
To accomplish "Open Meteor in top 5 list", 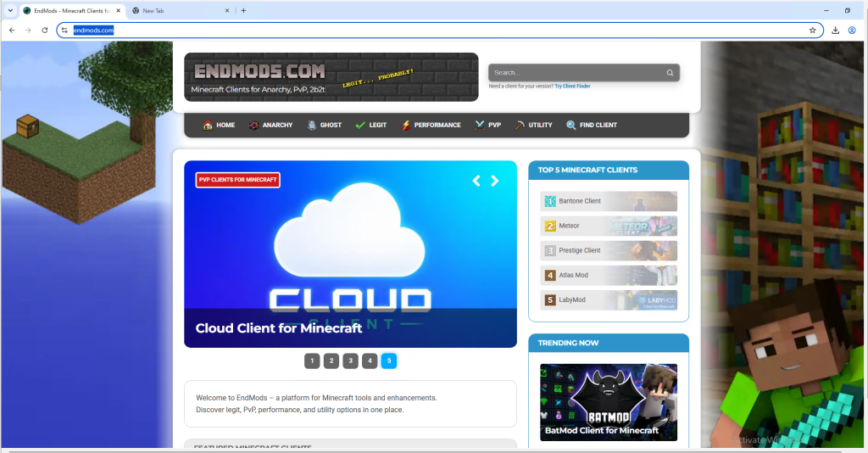I will pyautogui.click(x=609, y=226).
